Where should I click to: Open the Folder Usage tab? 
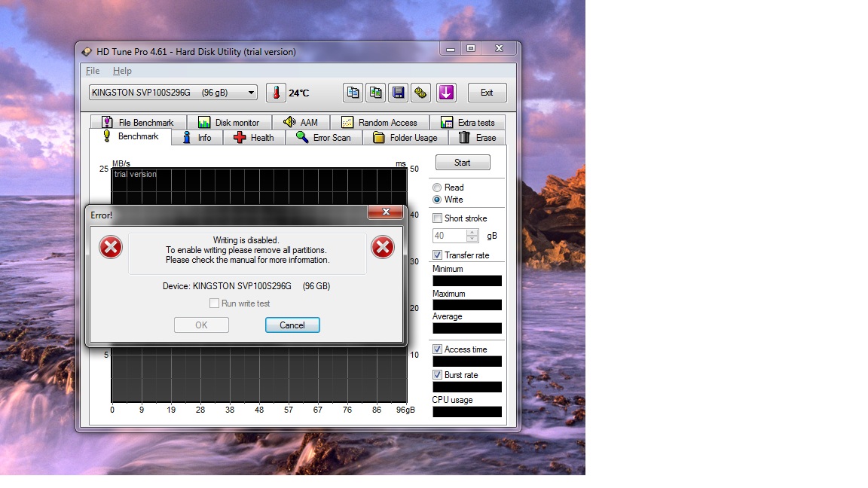point(406,138)
